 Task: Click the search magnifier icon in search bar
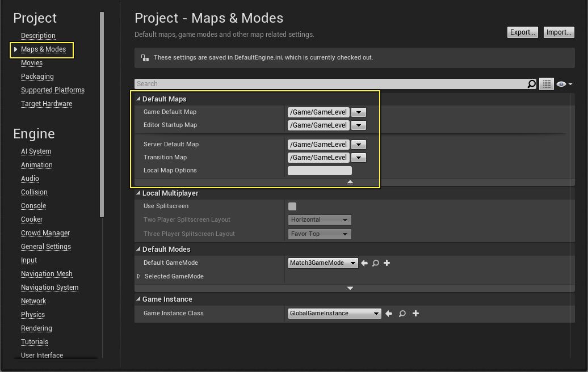click(x=531, y=84)
